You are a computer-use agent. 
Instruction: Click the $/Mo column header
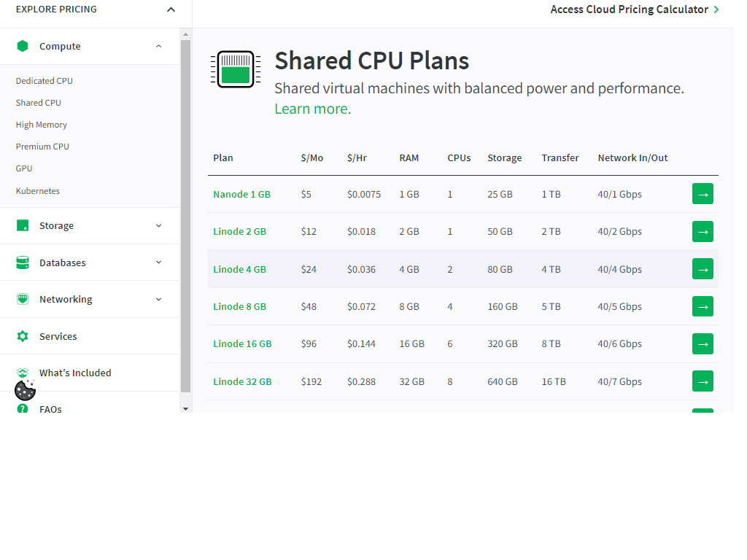click(312, 158)
